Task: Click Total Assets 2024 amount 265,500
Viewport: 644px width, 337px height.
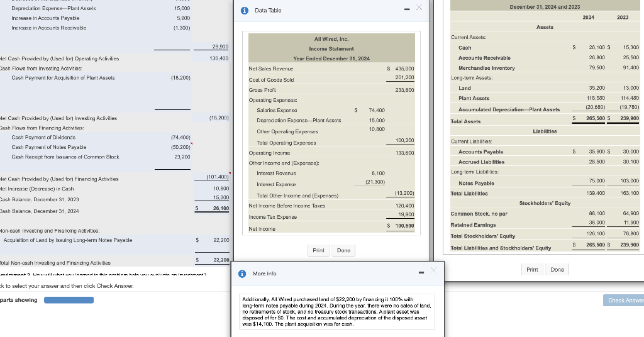Action: [596, 118]
